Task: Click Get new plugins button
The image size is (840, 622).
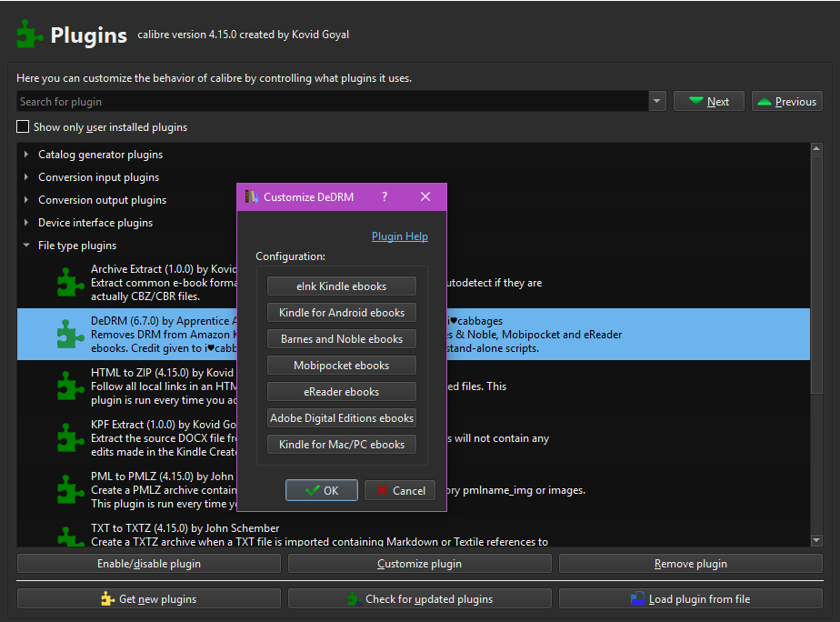Action: point(149,599)
